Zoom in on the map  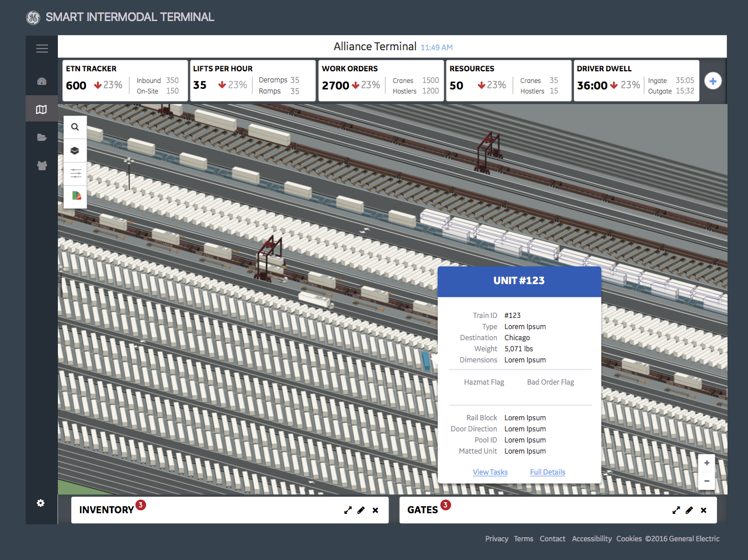pyautogui.click(x=707, y=462)
